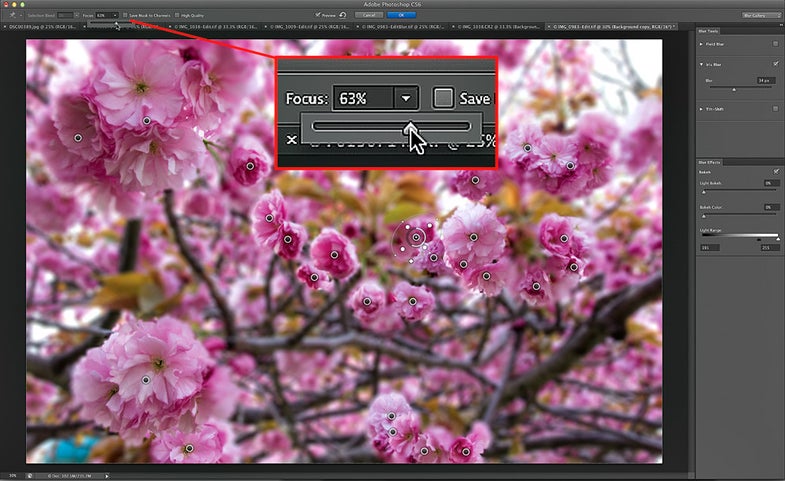This screenshot has height=481, width=785.
Task: Click the reset all pins icon
Action: 343,15
